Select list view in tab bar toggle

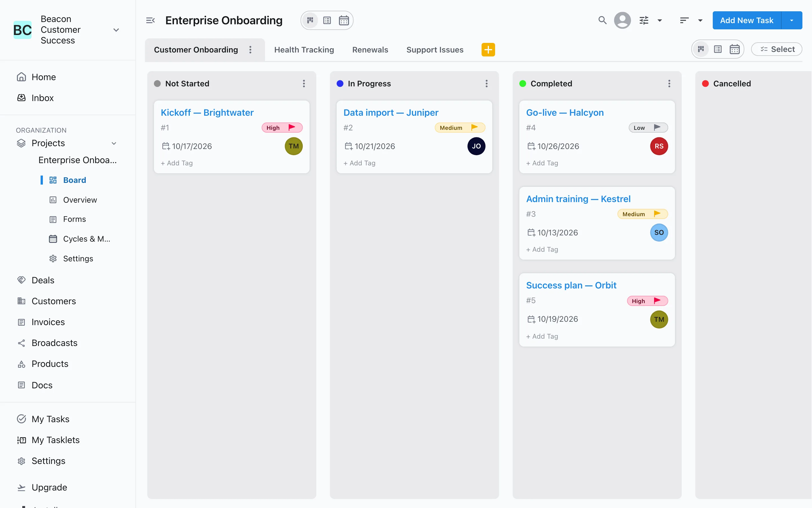coord(717,49)
